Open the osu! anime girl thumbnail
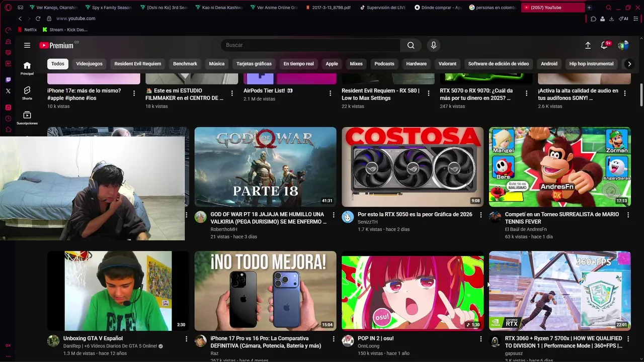This screenshot has width=644, height=362. click(x=413, y=291)
